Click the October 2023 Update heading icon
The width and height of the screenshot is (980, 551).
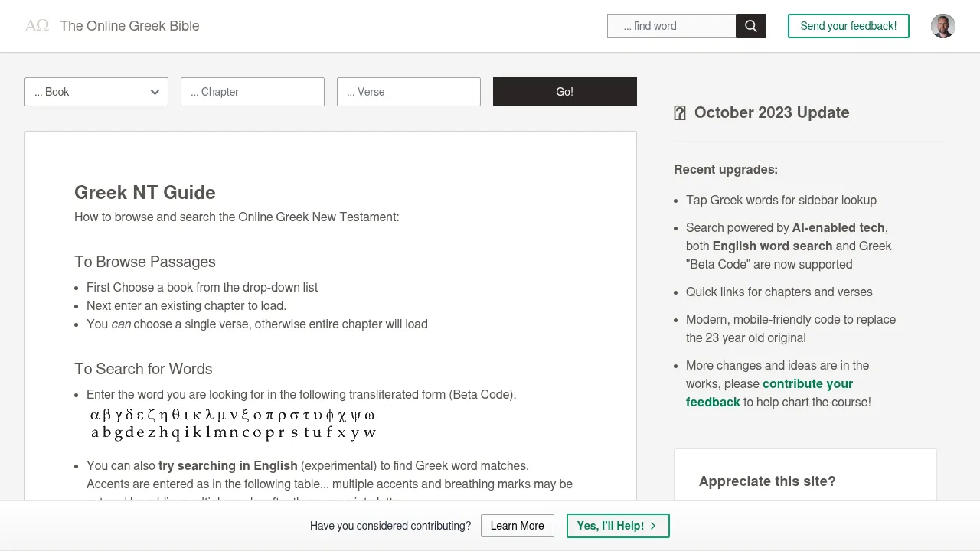point(679,113)
